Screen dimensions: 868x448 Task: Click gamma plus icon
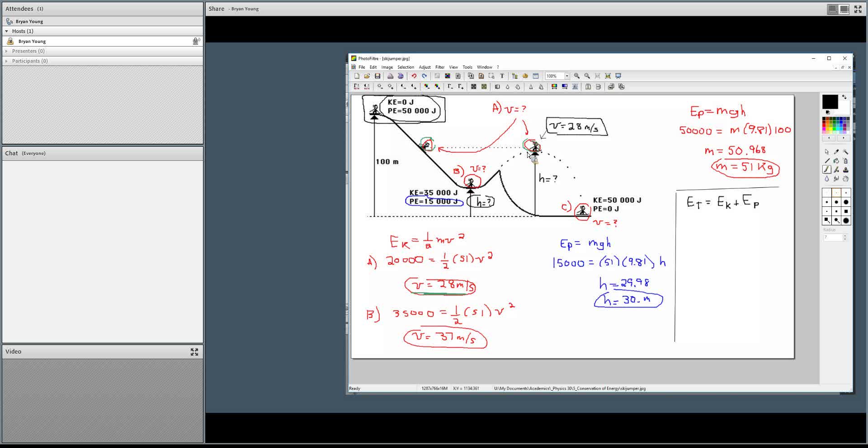pos(461,86)
